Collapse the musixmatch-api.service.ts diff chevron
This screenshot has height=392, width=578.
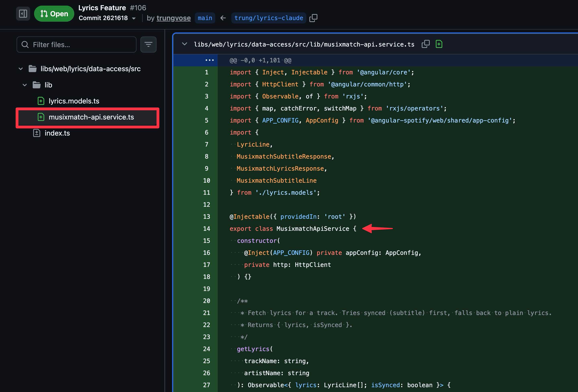(184, 44)
